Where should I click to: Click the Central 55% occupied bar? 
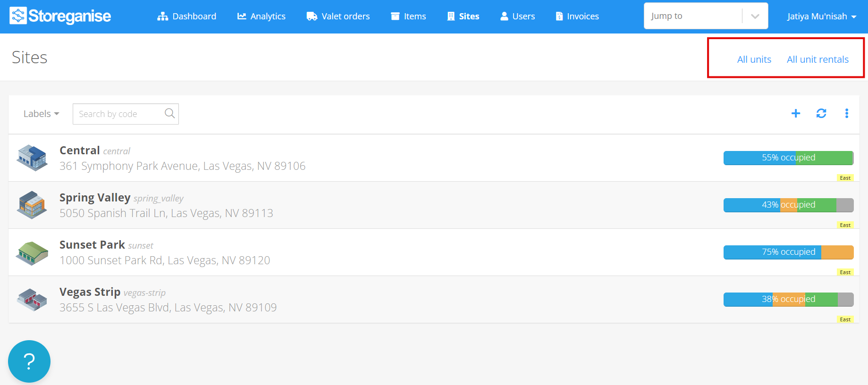(x=788, y=158)
